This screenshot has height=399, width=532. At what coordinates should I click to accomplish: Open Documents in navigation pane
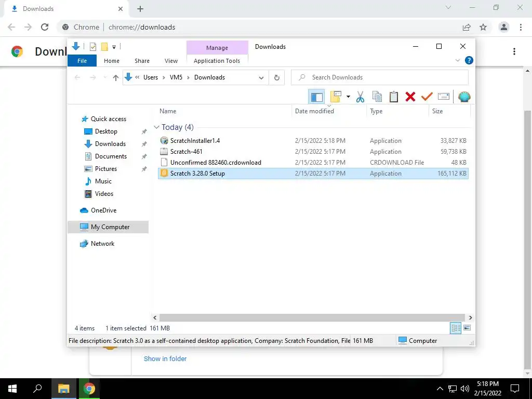click(111, 156)
